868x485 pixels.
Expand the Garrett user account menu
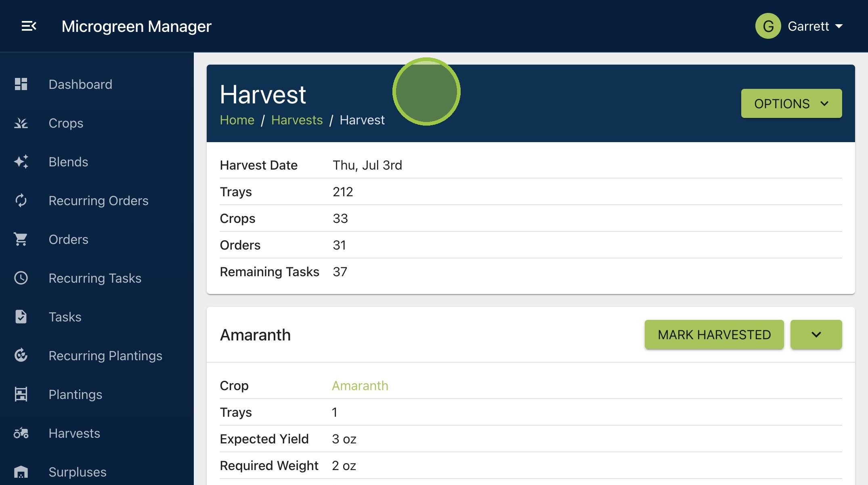(x=799, y=26)
